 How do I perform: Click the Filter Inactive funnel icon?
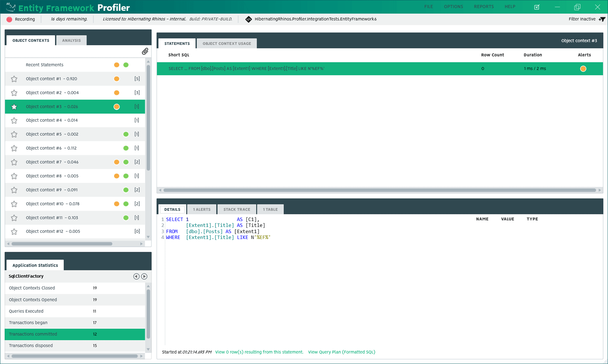coord(602,19)
